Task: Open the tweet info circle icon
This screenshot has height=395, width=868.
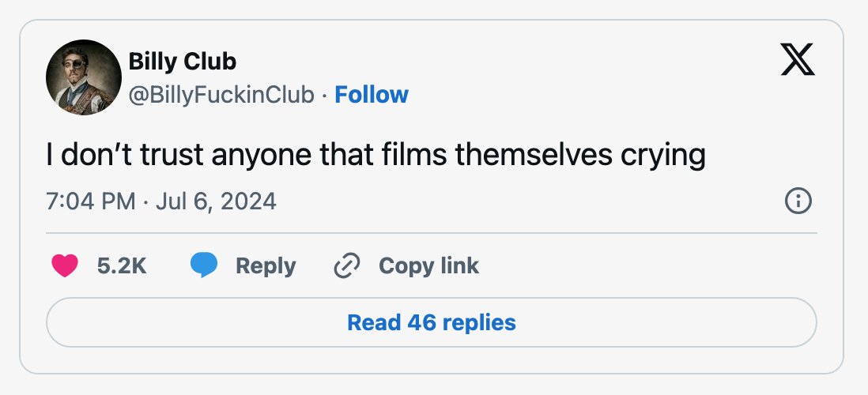Action: click(x=798, y=201)
